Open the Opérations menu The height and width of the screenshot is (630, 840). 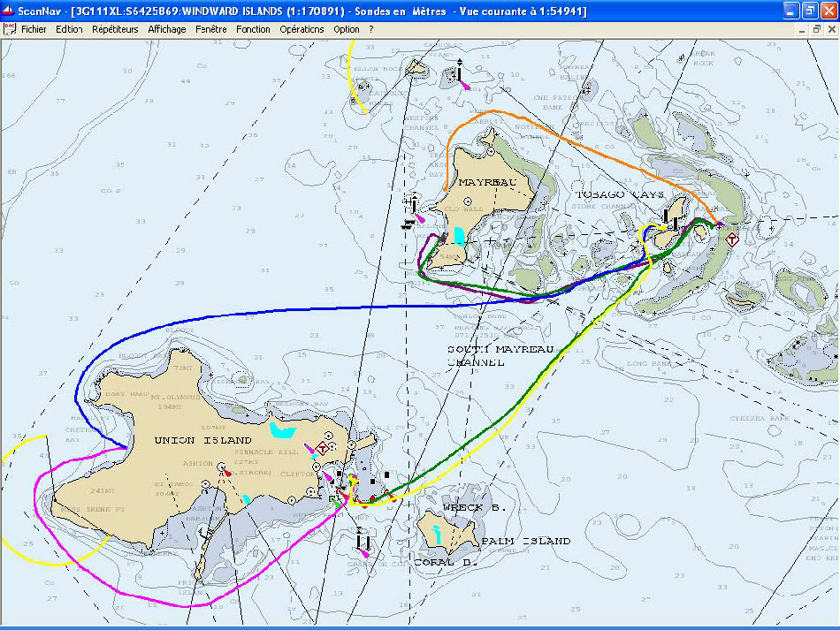(302, 29)
